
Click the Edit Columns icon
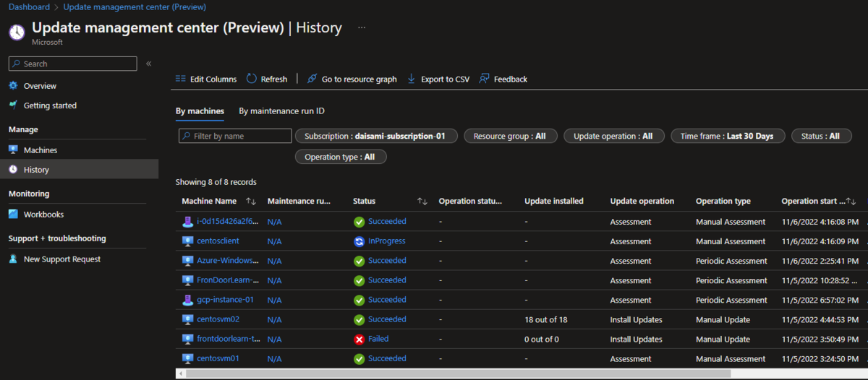[x=181, y=79]
